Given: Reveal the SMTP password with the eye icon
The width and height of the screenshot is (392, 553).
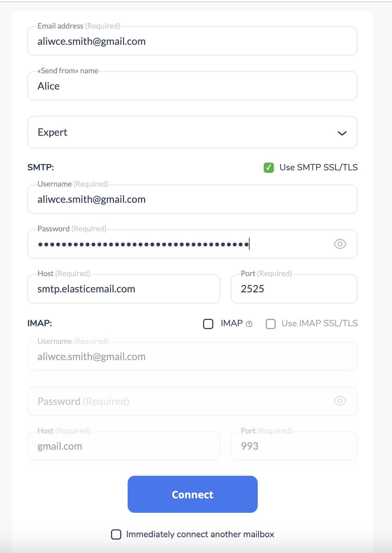Looking at the screenshot, I should click(339, 244).
